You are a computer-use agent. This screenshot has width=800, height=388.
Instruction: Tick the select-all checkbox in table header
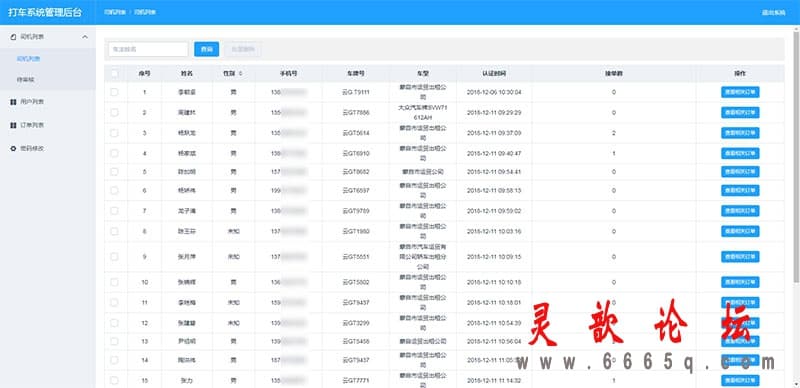point(114,74)
